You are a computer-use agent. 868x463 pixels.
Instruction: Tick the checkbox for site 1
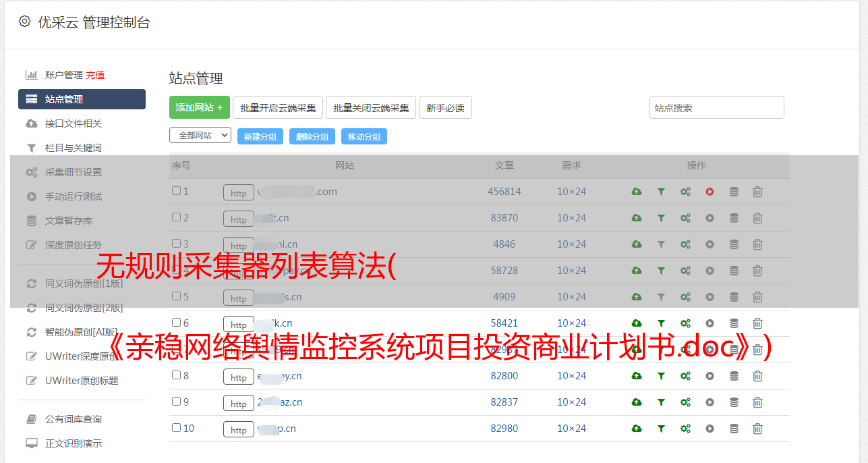(x=176, y=191)
